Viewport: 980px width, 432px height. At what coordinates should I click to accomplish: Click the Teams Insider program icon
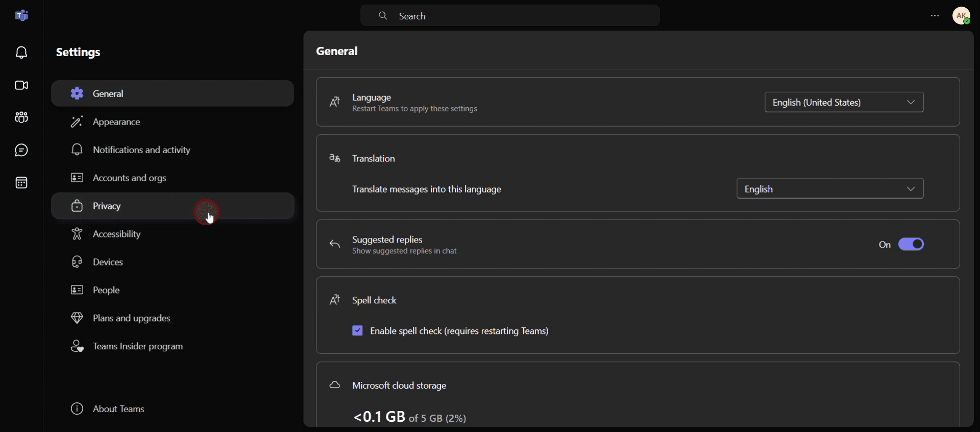[x=77, y=346]
